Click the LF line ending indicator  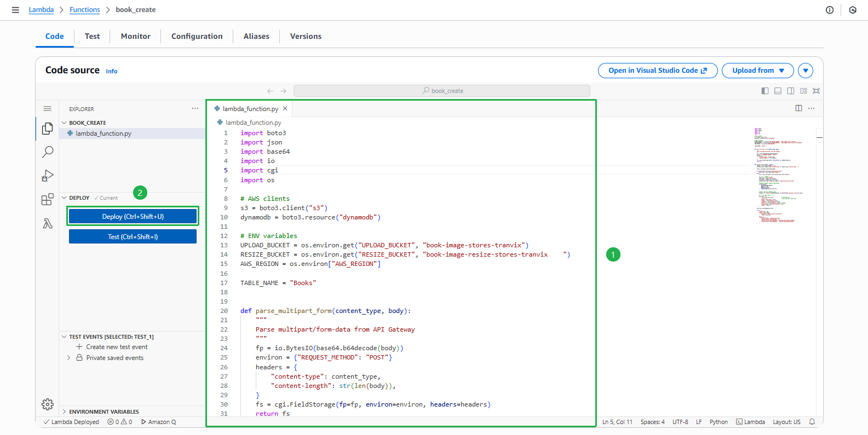tap(699, 422)
